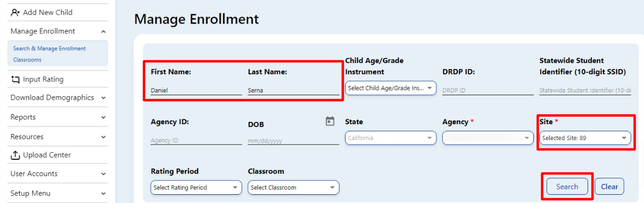Expand the Setup Menu section
The width and height of the screenshot is (644, 203).
[x=103, y=194]
